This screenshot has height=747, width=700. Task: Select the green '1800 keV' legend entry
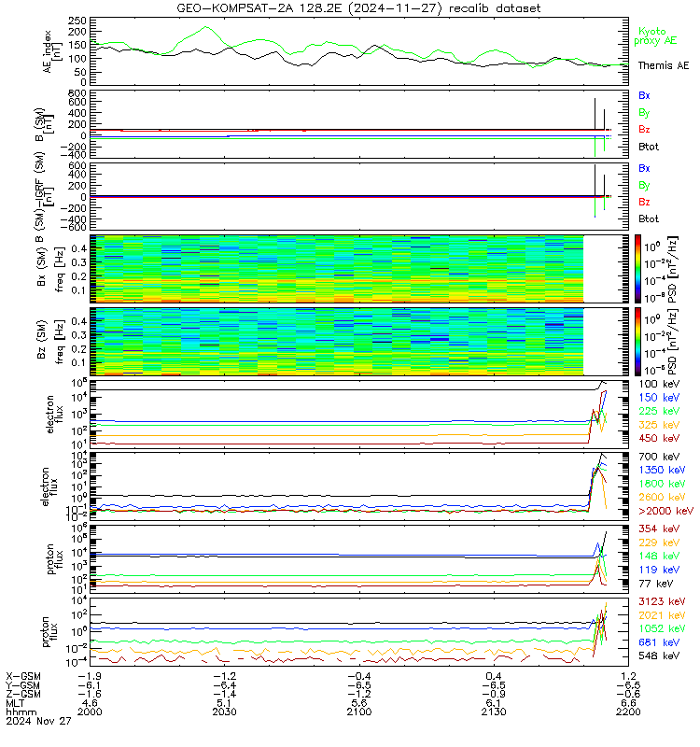[662, 484]
